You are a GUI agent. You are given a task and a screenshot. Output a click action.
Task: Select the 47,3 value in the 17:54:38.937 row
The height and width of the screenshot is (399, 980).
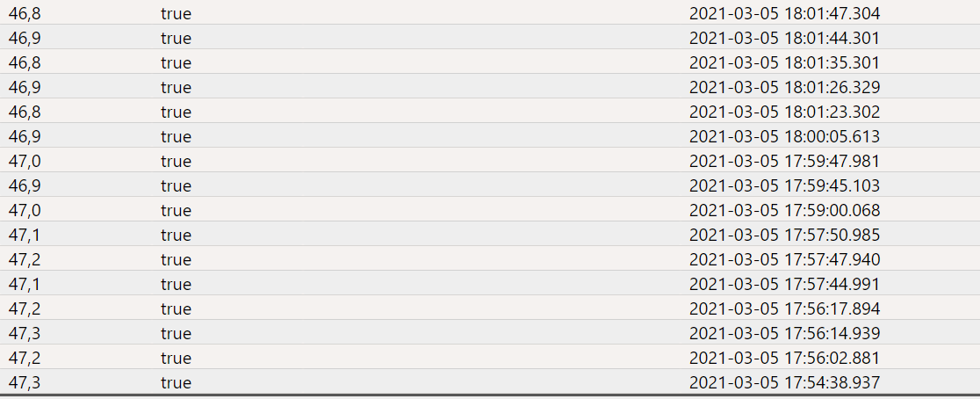[24, 383]
